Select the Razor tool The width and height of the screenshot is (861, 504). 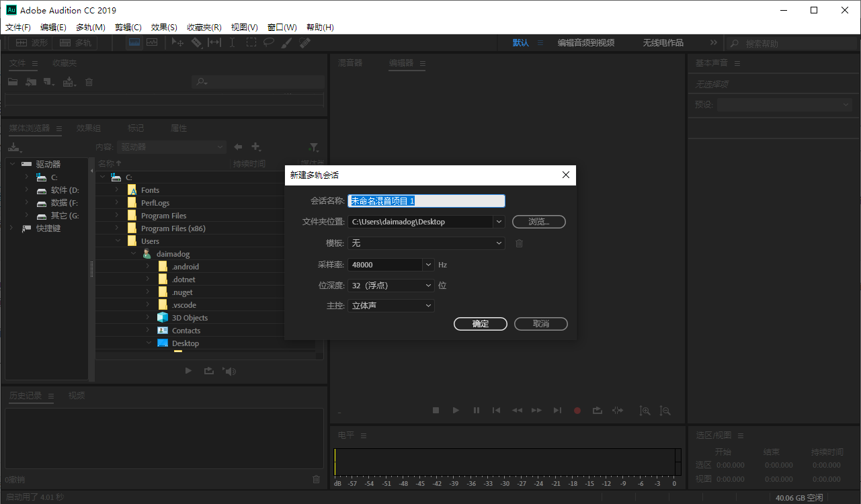point(196,42)
